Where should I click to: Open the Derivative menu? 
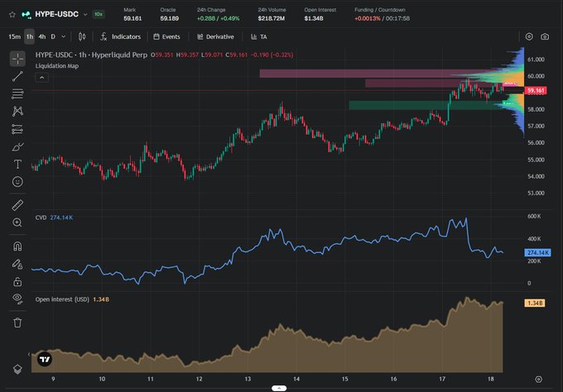click(215, 36)
